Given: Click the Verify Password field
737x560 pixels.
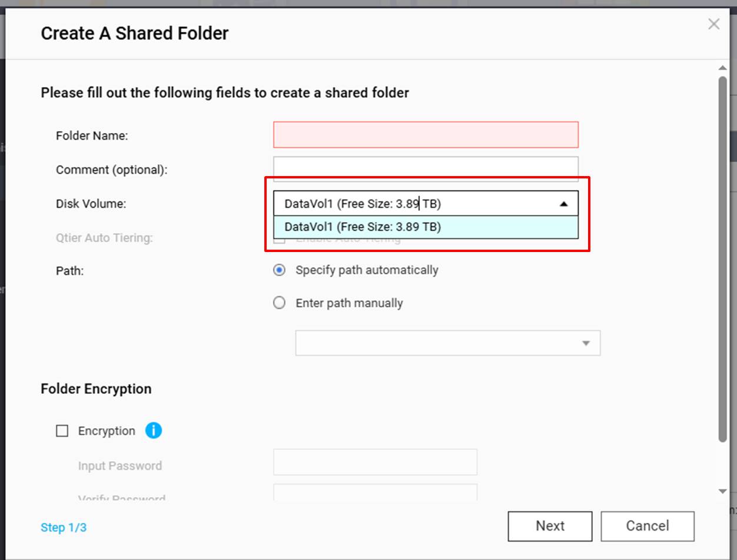Looking at the screenshot, I should pos(375,492).
